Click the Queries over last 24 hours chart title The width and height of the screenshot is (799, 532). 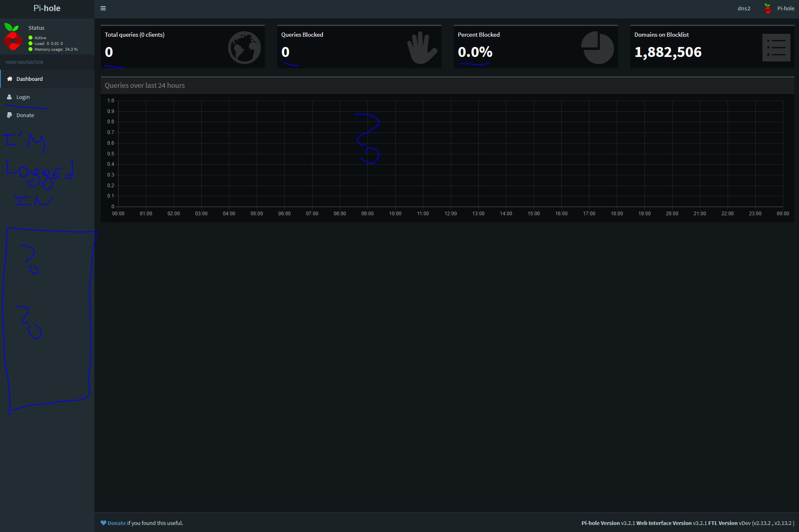coord(145,85)
